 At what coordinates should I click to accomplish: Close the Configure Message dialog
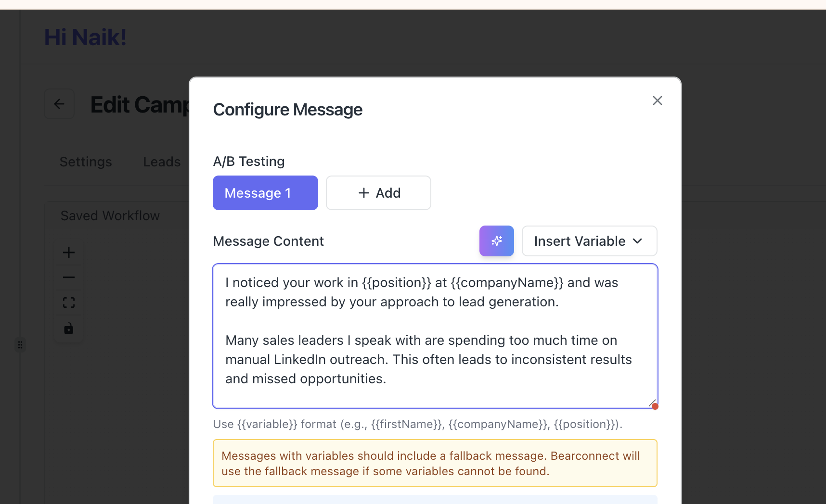[x=657, y=101]
